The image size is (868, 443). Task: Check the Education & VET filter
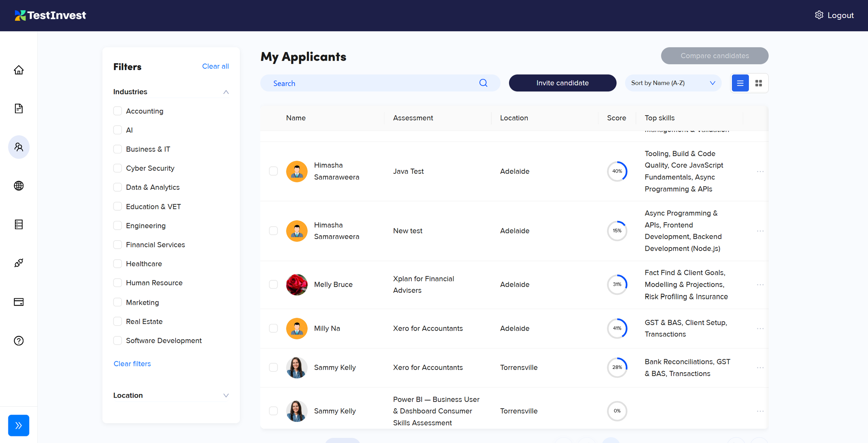point(118,206)
